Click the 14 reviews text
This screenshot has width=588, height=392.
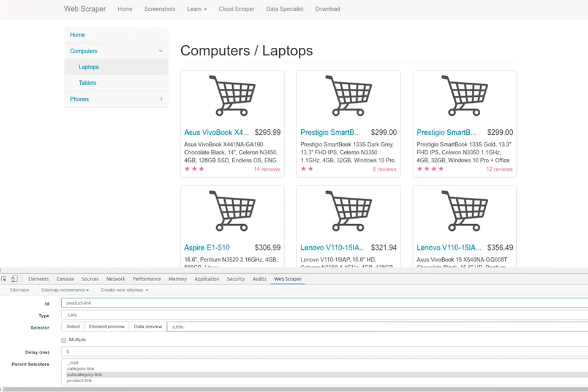pos(266,169)
